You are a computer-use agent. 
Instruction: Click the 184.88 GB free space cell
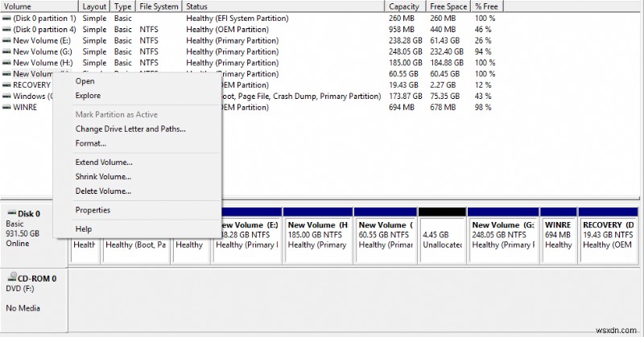(447, 63)
